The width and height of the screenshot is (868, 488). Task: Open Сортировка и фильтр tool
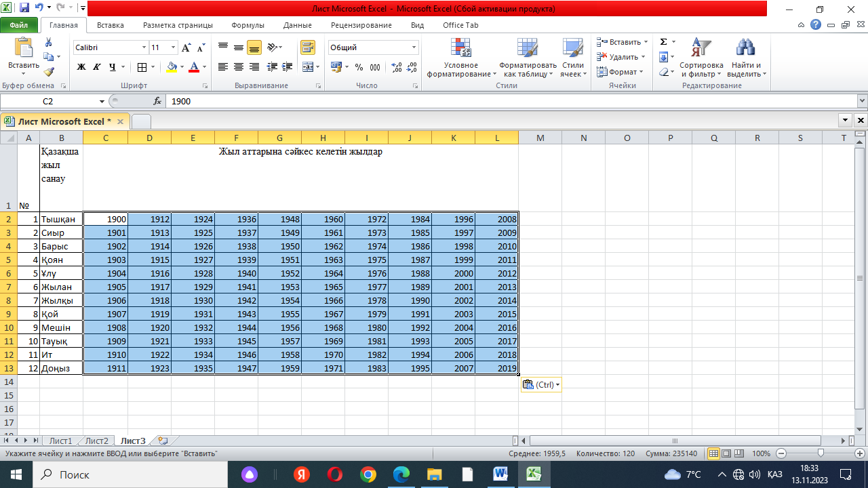point(701,58)
